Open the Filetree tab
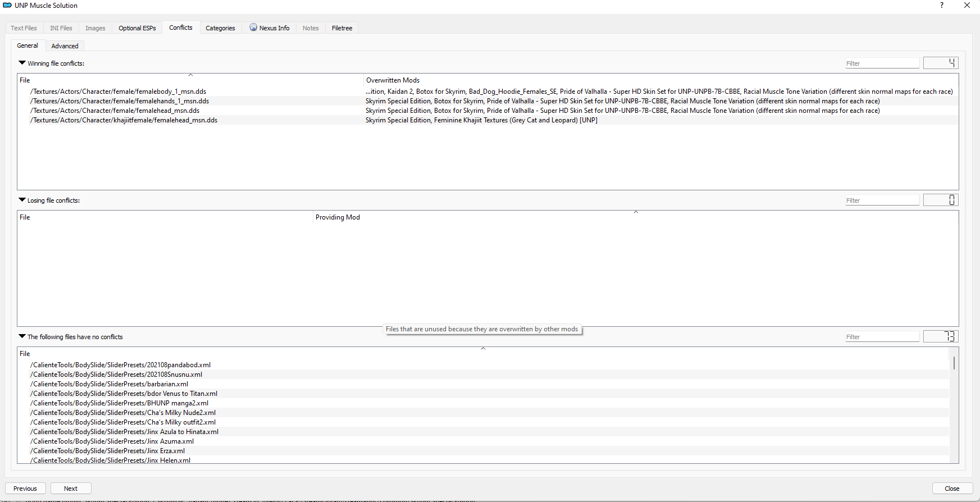Screen dimensions: 980x502 342,28
